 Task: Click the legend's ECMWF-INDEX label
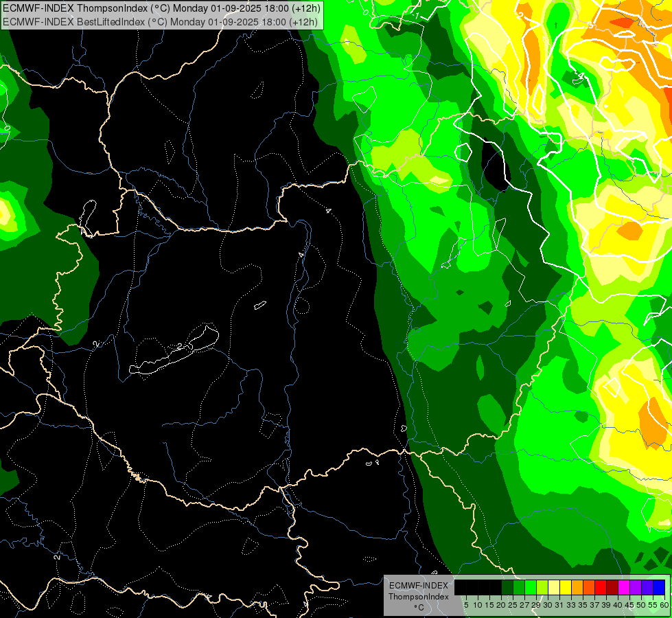(419, 586)
